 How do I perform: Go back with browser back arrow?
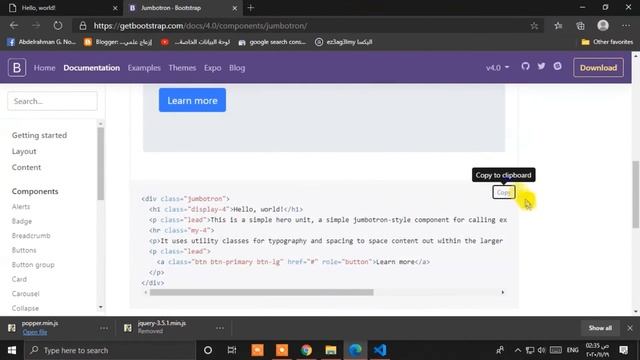14,26
